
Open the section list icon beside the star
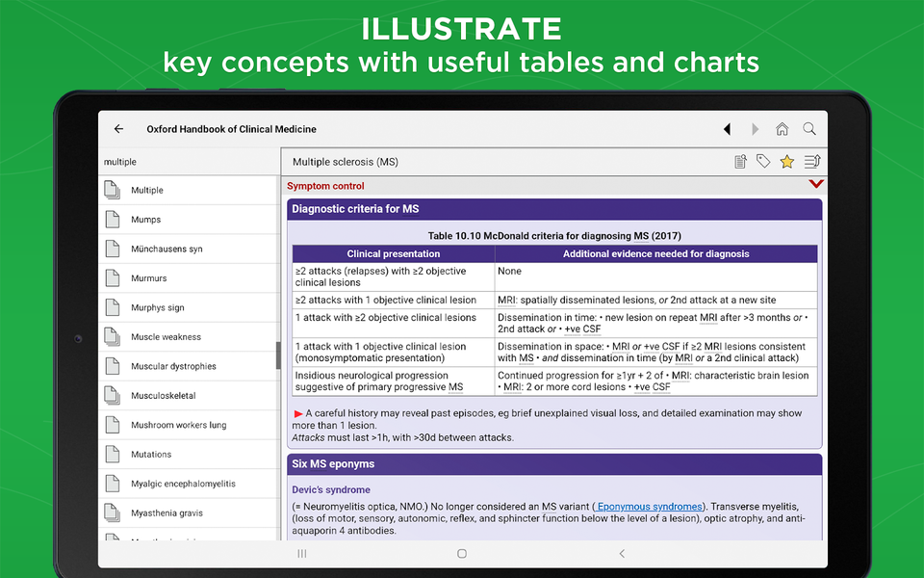812,161
